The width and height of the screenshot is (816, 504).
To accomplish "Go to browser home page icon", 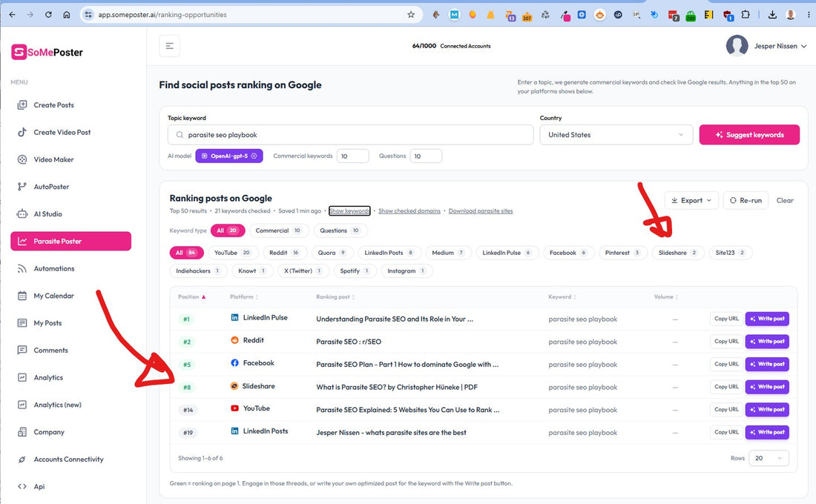I will [67, 15].
